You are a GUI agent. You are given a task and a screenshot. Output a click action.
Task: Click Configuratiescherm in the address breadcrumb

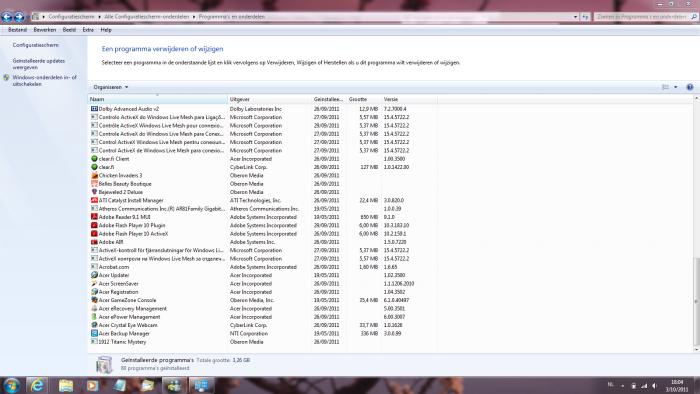tap(71, 17)
